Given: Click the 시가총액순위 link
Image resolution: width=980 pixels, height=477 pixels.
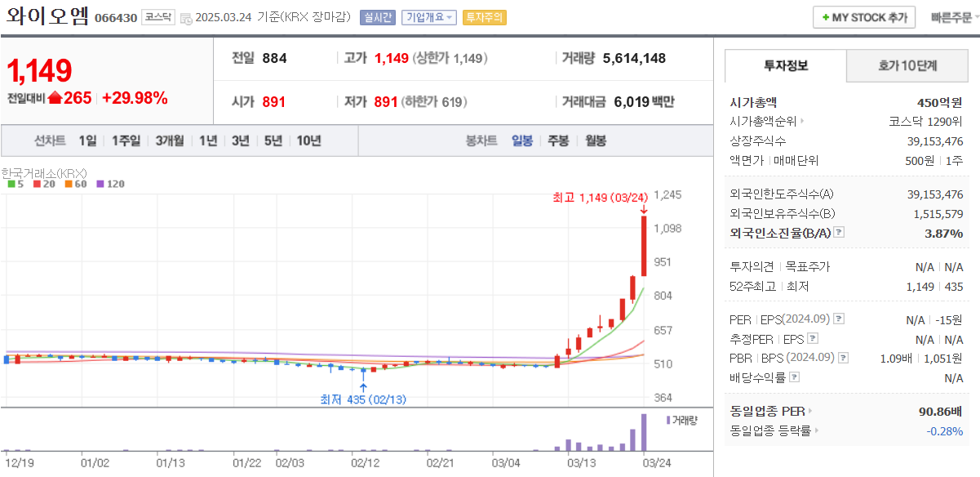Looking at the screenshot, I should click(763, 122).
